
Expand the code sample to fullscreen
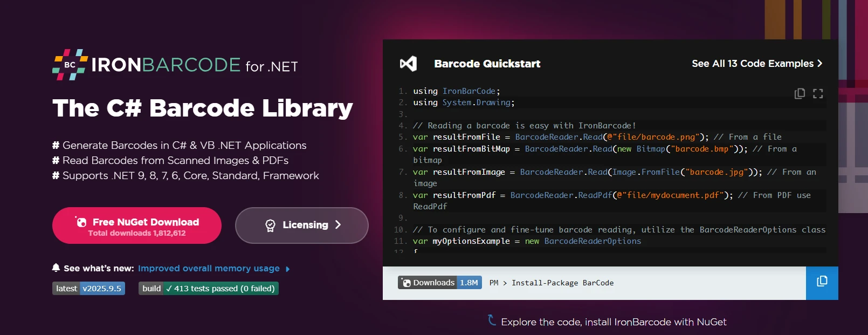[818, 93]
